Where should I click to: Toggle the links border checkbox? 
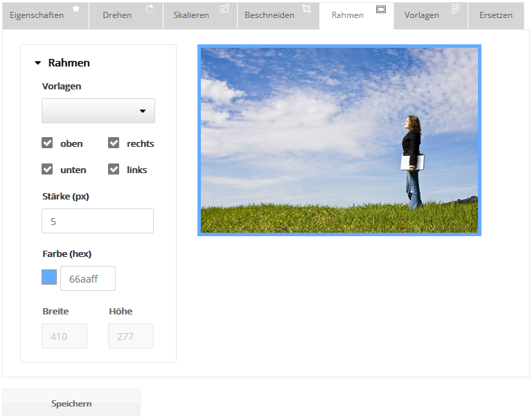pos(114,170)
